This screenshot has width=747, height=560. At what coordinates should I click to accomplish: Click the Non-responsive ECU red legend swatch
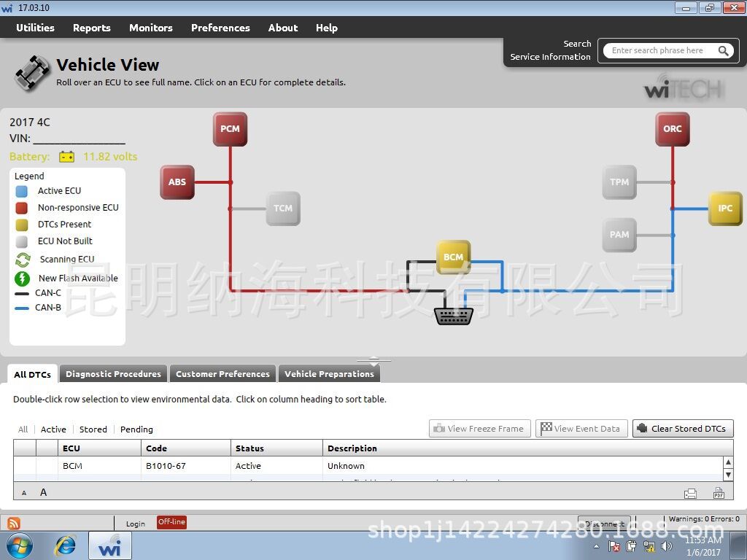point(21,208)
